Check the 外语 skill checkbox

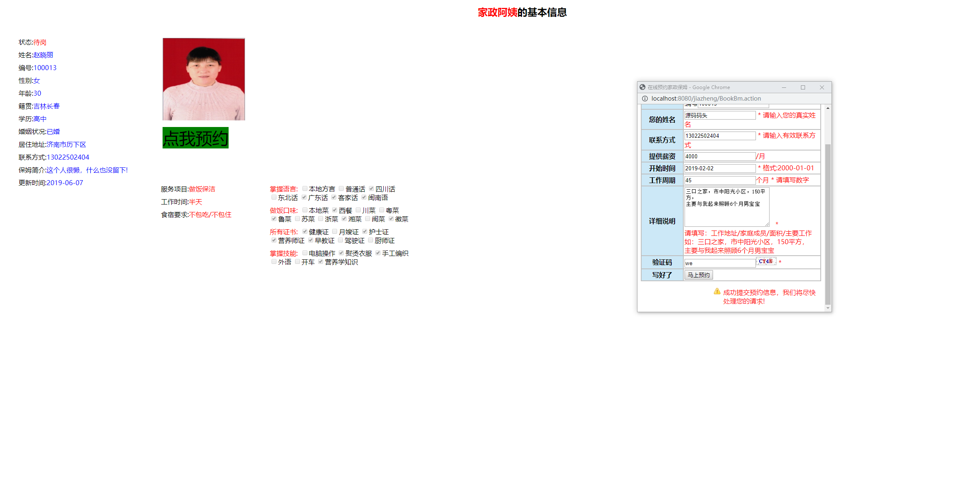click(274, 261)
